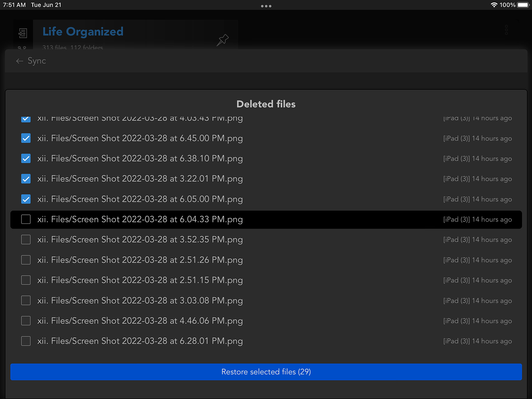Check Screen Shot 2022-03-28 at 6.04.33 PM.png
Image resolution: width=532 pixels, height=399 pixels.
[x=26, y=219]
